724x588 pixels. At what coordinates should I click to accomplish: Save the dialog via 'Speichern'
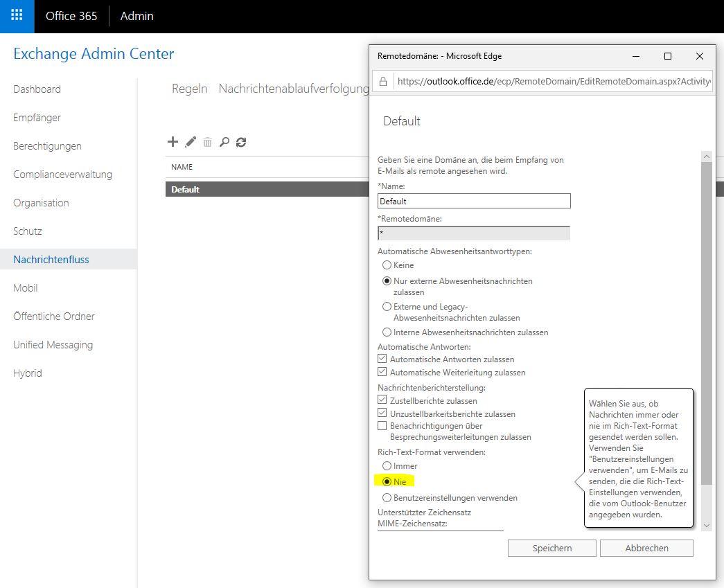[551, 548]
